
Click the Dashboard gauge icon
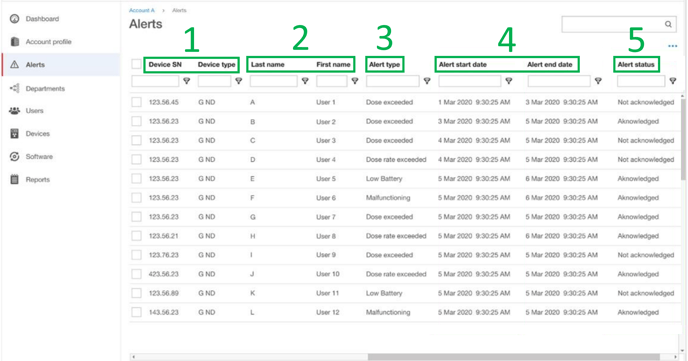pos(14,19)
